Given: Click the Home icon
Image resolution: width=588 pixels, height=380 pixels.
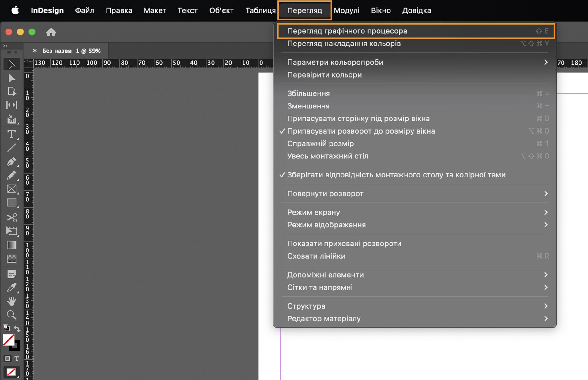Looking at the screenshot, I should 51,32.
